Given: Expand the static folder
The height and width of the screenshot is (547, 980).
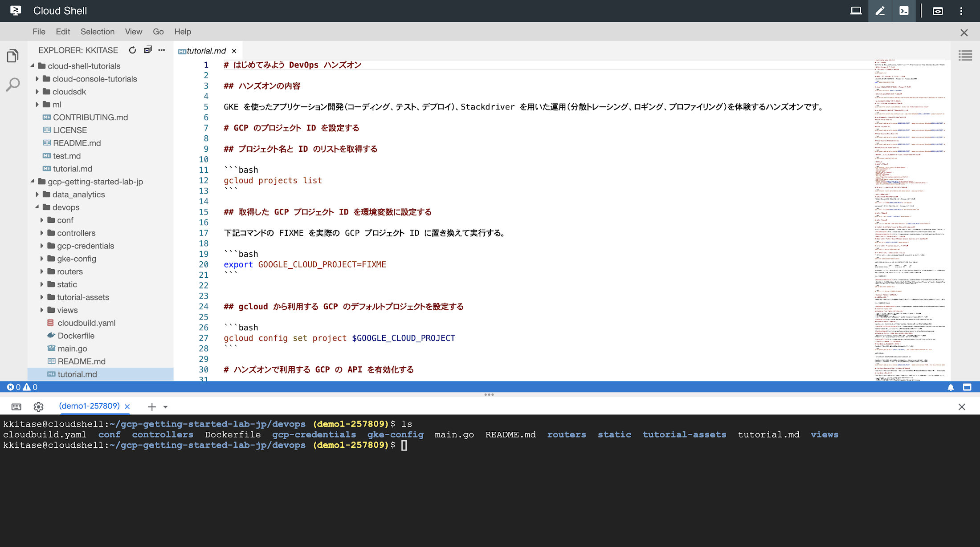Looking at the screenshot, I should [x=42, y=285].
